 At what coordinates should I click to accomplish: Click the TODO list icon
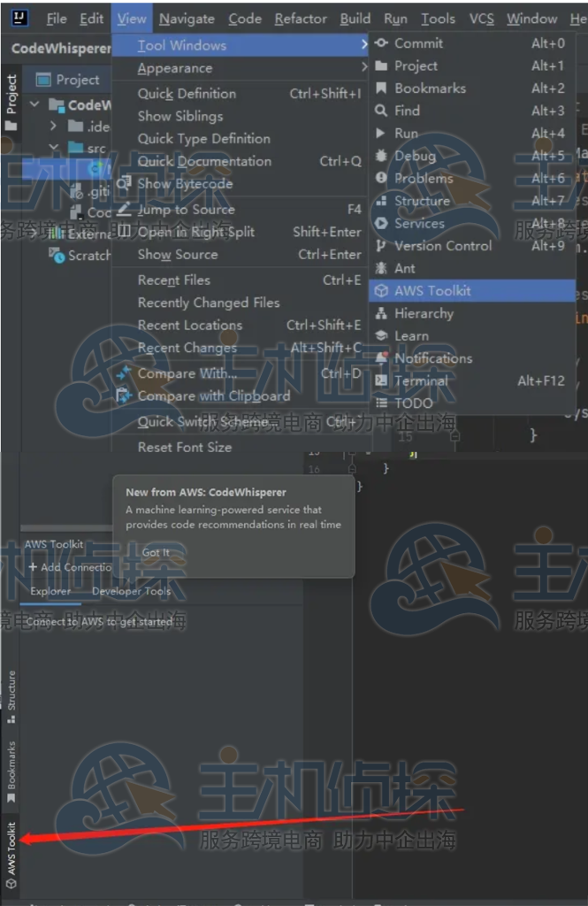pyautogui.click(x=381, y=403)
